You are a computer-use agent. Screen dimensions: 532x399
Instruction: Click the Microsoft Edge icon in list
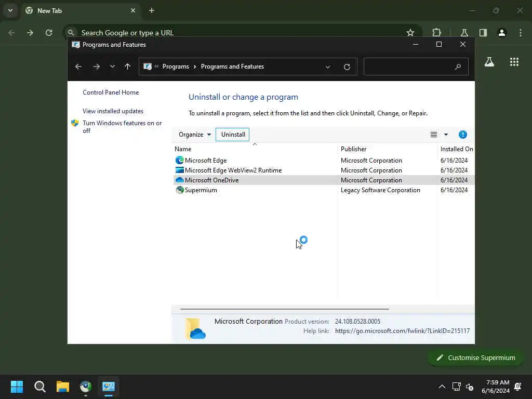tap(179, 160)
